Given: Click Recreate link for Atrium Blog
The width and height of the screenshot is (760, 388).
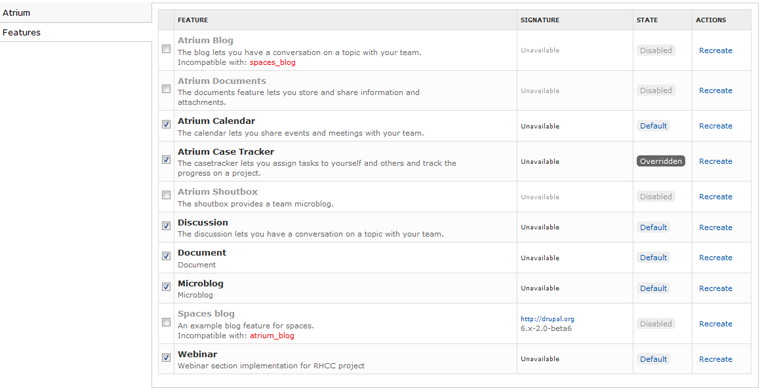Looking at the screenshot, I should [715, 50].
